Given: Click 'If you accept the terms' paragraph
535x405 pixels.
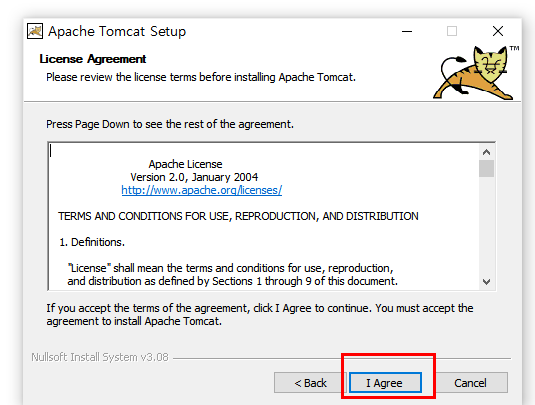Looking at the screenshot, I should pyautogui.click(x=260, y=315).
